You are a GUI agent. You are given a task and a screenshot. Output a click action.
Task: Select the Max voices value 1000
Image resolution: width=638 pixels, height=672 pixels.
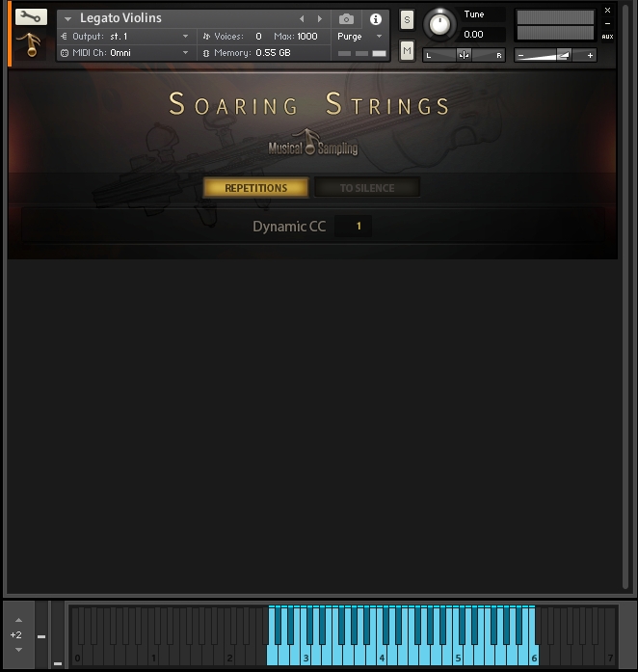(307, 37)
